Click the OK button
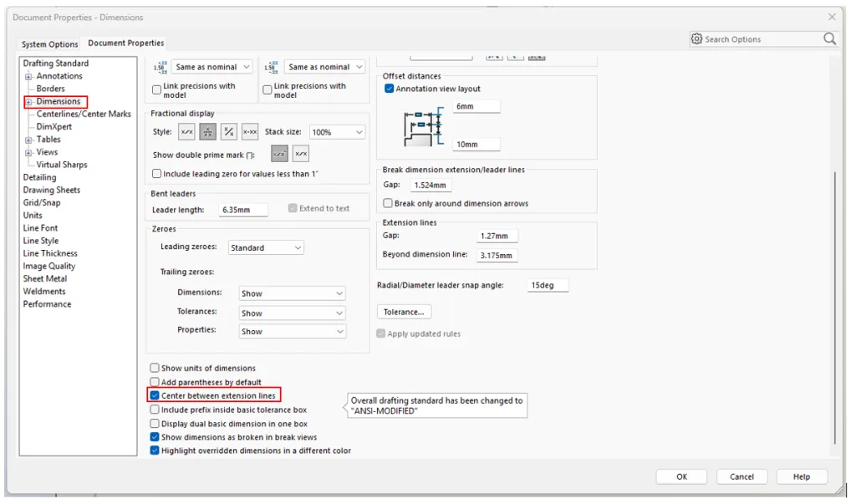This screenshot has width=856, height=504. tap(682, 476)
